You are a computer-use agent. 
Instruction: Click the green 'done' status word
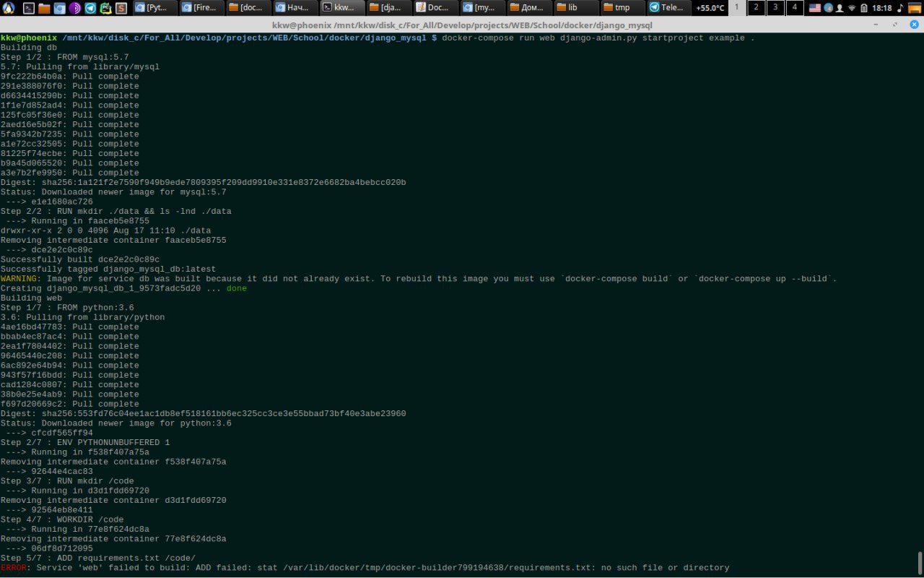(x=237, y=288)
